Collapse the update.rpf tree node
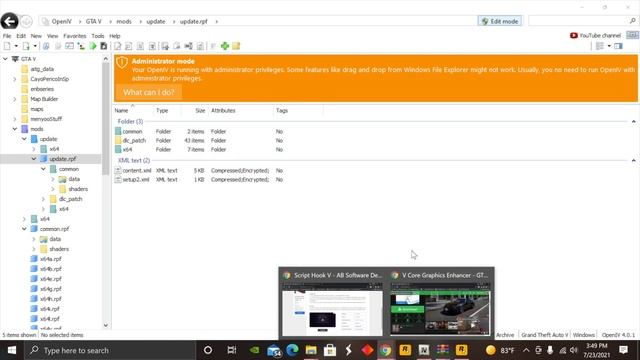Image resolution: width=640 pixels, height=360 pixels. (x=34, y=159)
